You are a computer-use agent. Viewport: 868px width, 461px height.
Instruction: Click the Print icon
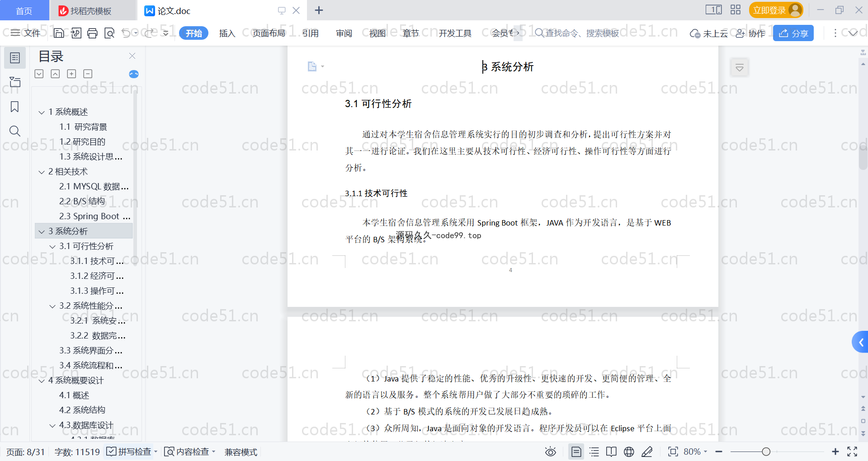(93, 33)
